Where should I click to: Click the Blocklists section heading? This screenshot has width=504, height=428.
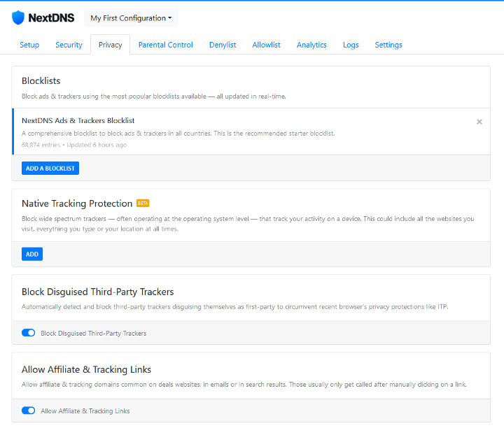click(x=41, y=80)
